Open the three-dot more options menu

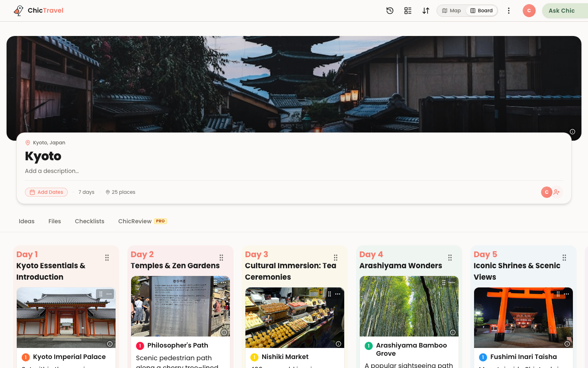click(x=509, y=11)
